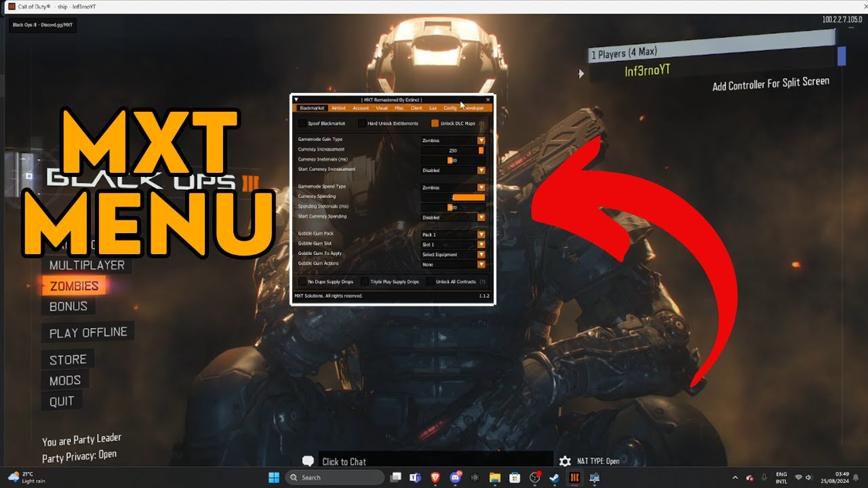Open the in-game STORE
868x488 pixels.
[x=68, y=359]
